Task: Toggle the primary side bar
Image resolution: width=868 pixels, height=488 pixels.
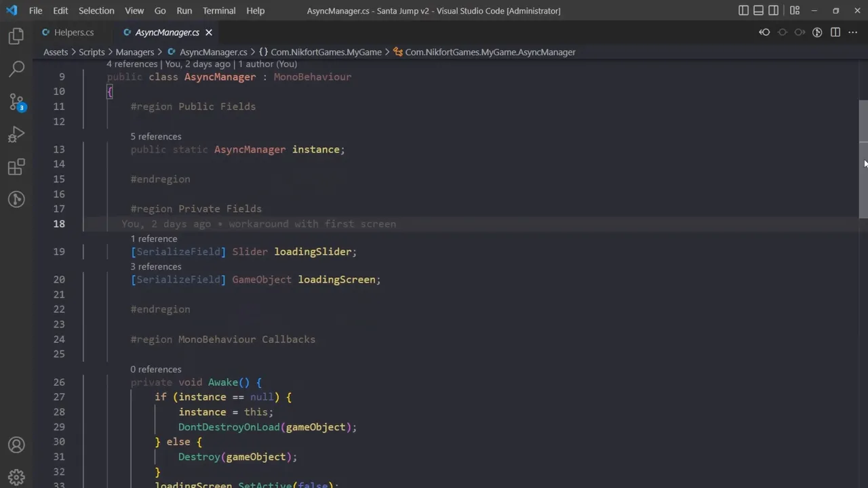Action: 744,11
